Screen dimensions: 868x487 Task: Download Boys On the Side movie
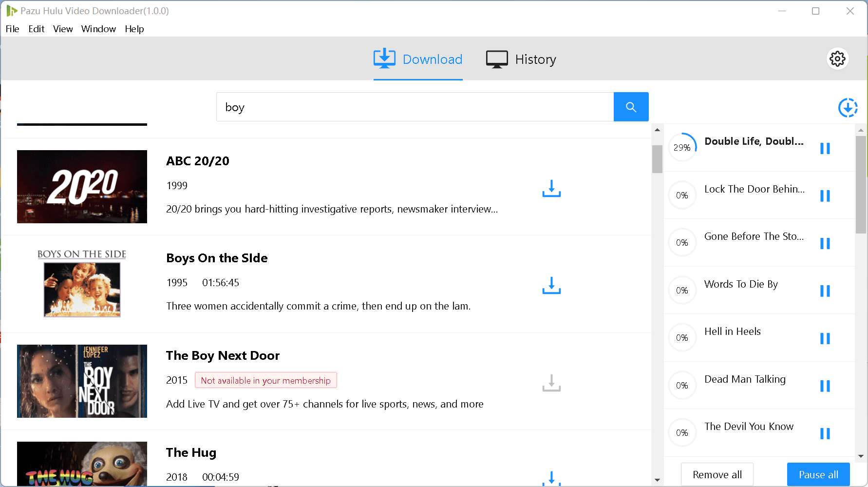[x=551, y=286]
